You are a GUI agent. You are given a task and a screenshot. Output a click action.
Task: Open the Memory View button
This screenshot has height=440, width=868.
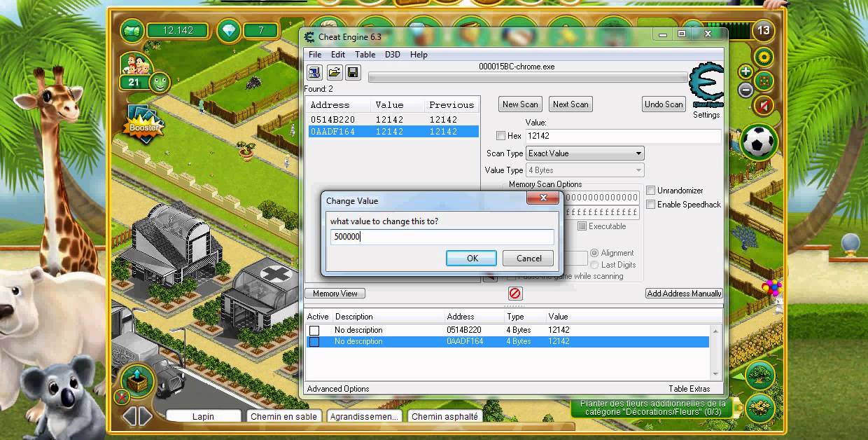coord(335,294)
